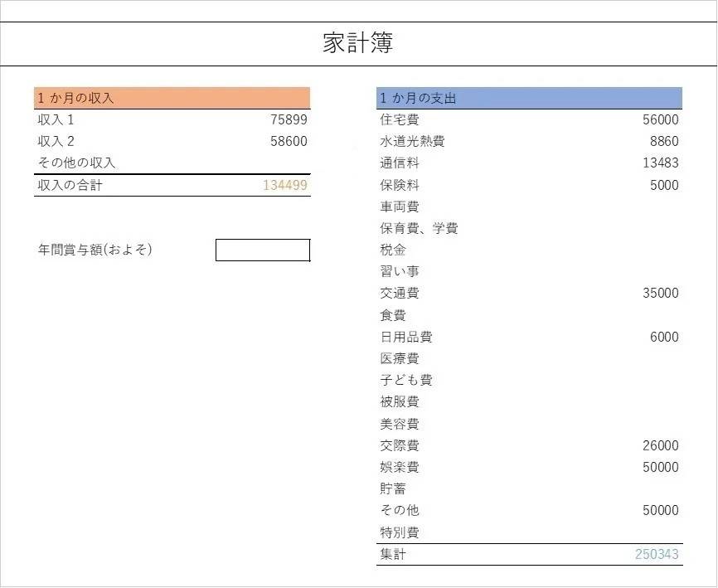Click the empty annual bonus input box
This screenshot has height=588, width=718.
[x=263, y=250]
